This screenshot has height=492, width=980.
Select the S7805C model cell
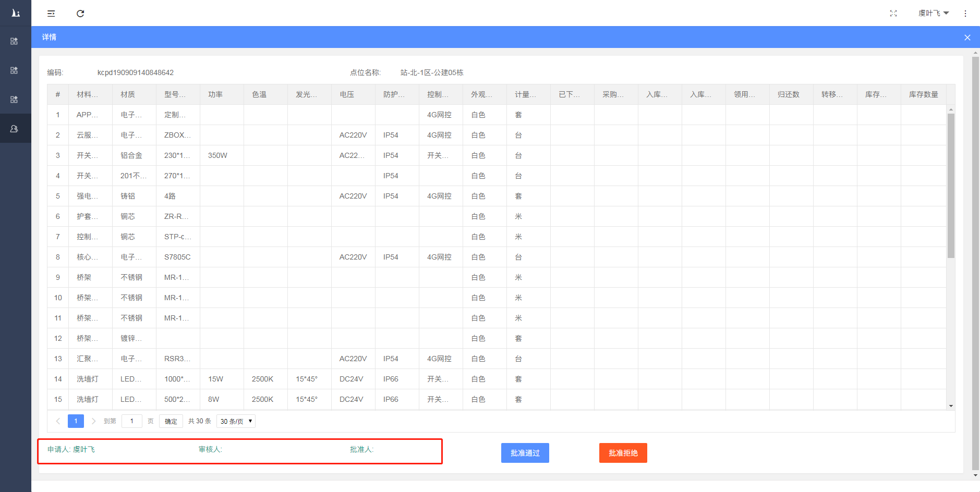(x=177, y=257)
